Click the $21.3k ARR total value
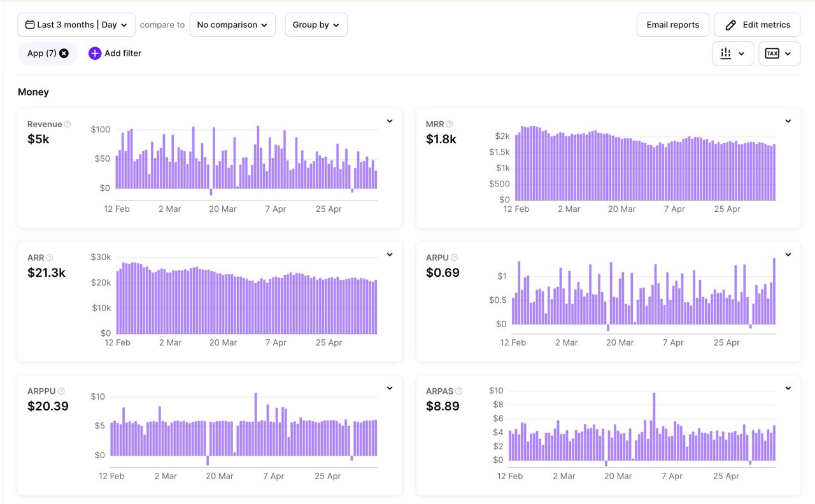This screenshot has height=504, width=815. click(46, 273)
